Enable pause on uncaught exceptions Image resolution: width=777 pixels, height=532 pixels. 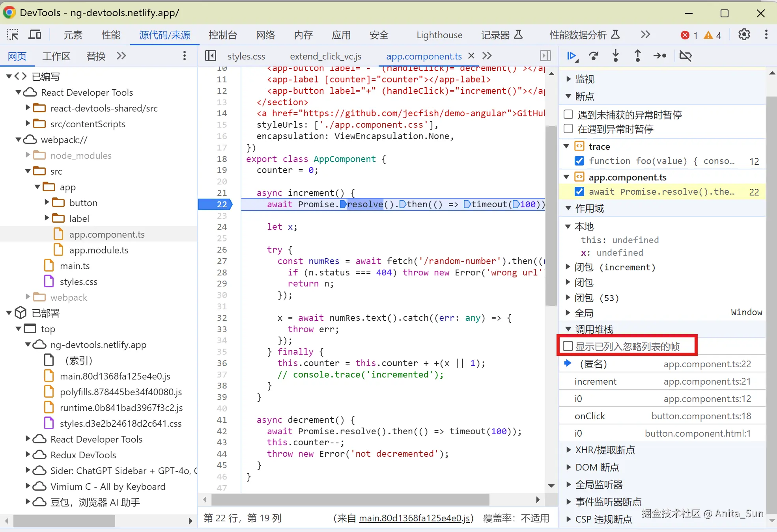[x=568, y=115]
